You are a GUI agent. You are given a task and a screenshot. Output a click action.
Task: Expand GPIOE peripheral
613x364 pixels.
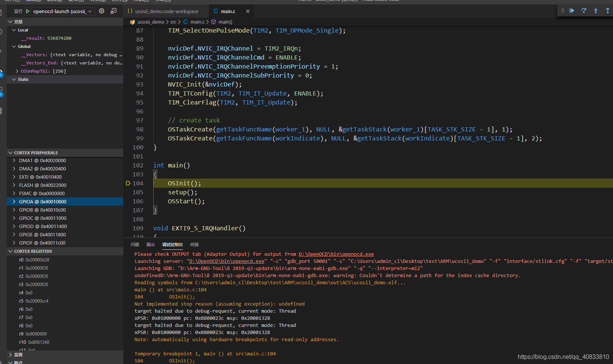coord(14,234)
